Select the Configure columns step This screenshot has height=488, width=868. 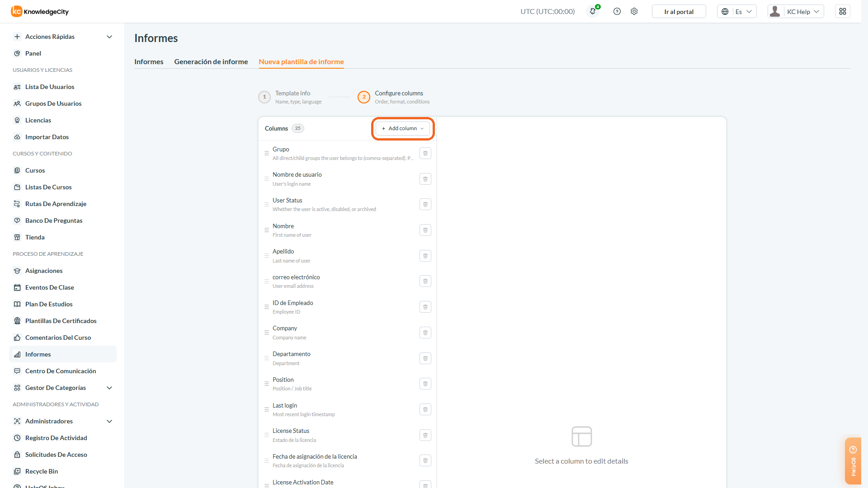[x=394, y=97]
